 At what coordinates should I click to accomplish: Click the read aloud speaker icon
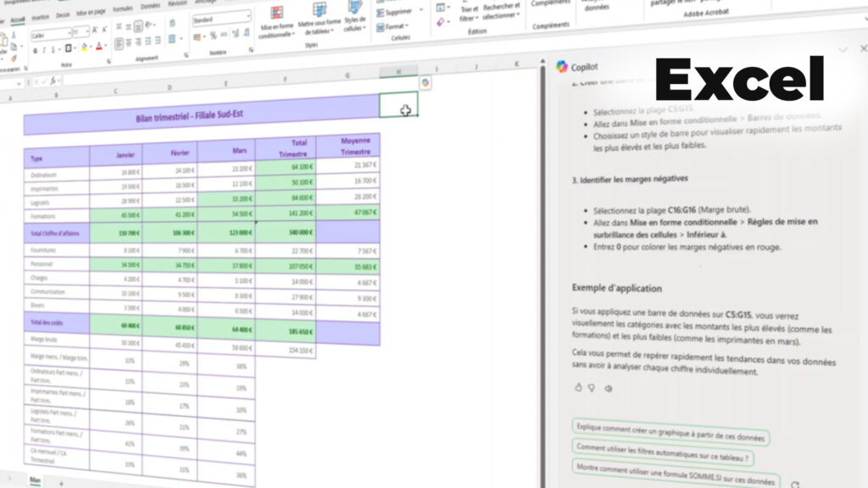point(608,389)
